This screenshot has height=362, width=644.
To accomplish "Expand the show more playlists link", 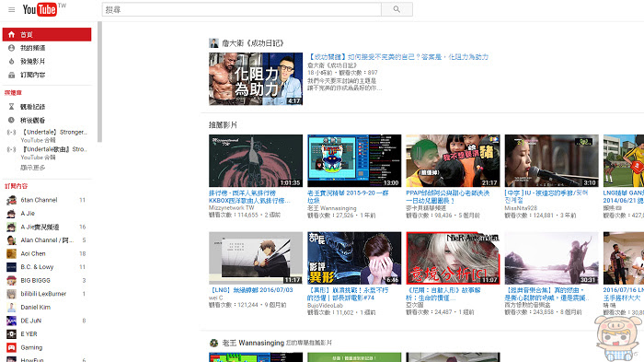I will point(33,168).
